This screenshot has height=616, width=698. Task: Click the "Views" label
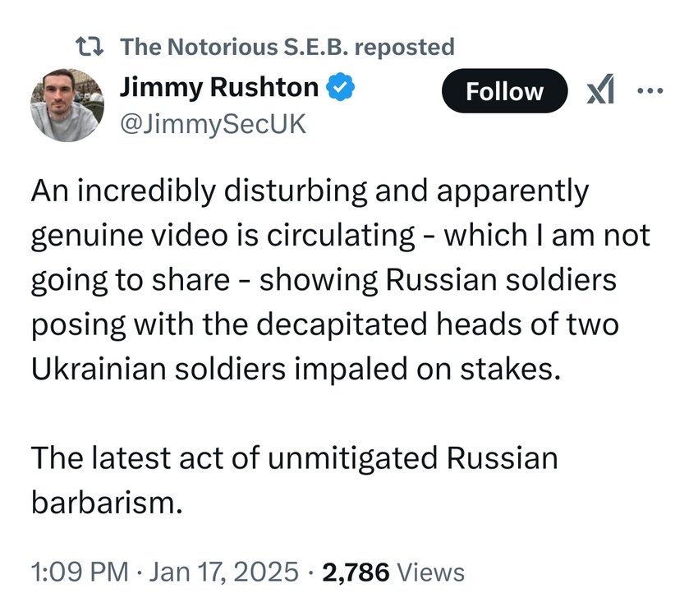tap(430, 572)
